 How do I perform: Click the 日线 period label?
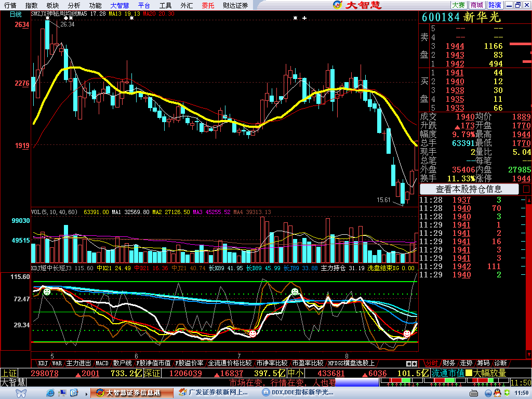16,14
